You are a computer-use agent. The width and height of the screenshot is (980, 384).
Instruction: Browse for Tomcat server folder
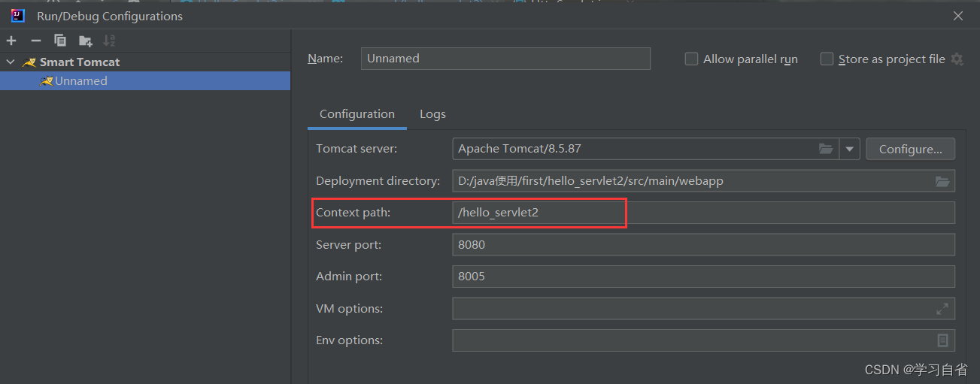point(826,149)
